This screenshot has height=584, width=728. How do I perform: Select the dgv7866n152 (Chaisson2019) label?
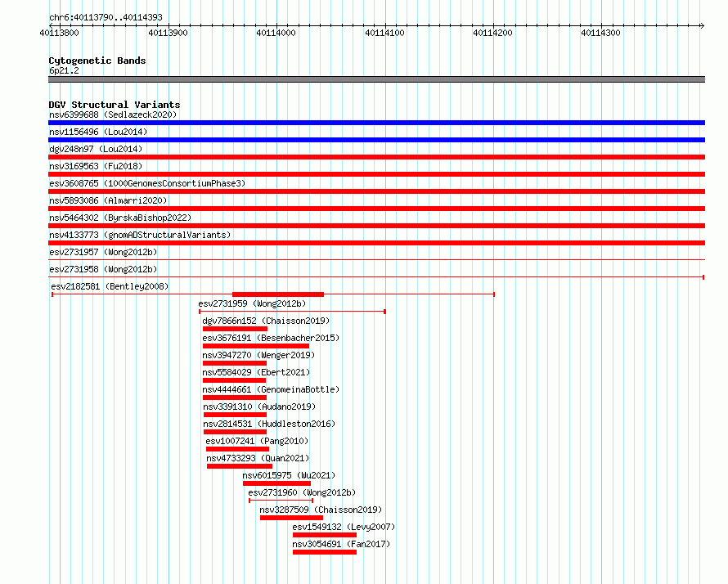[x=266, y=321]
